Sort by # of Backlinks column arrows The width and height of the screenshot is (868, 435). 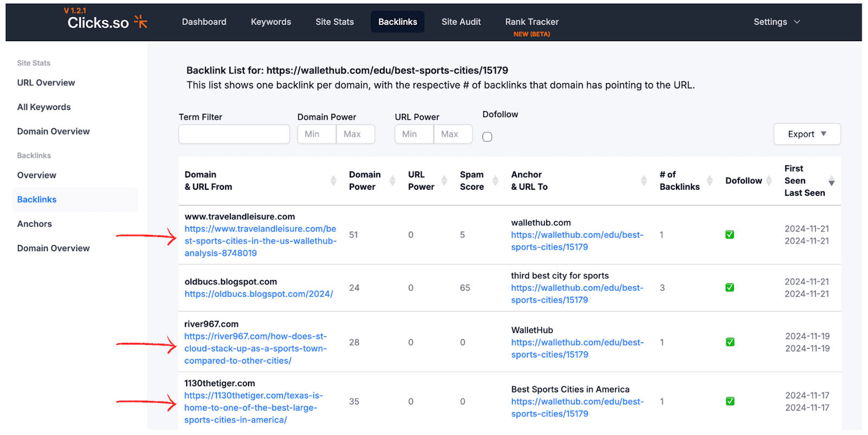[x=710, y=181]
